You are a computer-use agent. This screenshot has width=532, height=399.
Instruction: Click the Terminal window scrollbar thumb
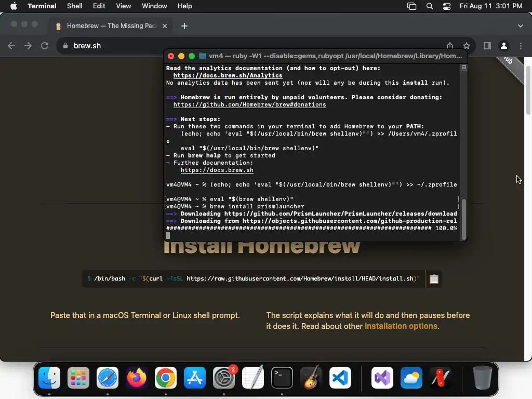[x=464, y=219]
